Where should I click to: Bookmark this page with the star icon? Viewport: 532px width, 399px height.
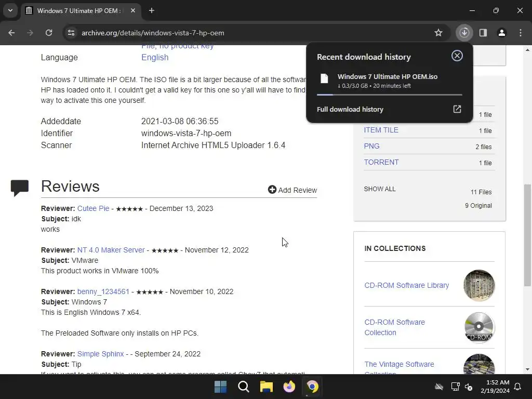438,33
